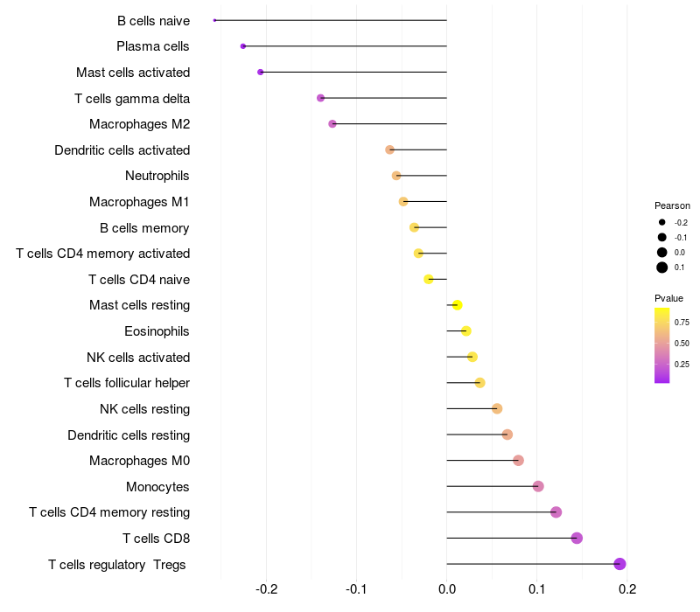Select the T cells CD8 data point
The height and width of the screenshot is (612, 700).
coord(577,538)
